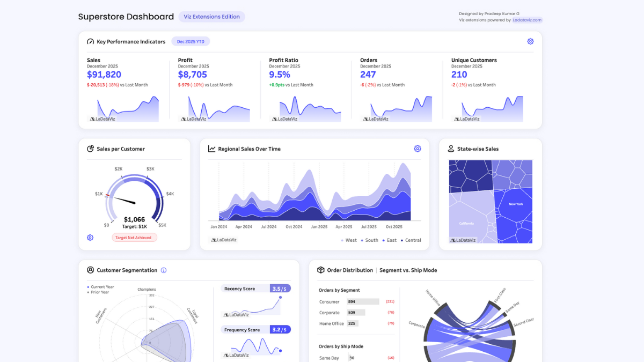The image size is (644, 362).
Task: Click the map pin icon beside State-wise Sales
Action: 451,149
